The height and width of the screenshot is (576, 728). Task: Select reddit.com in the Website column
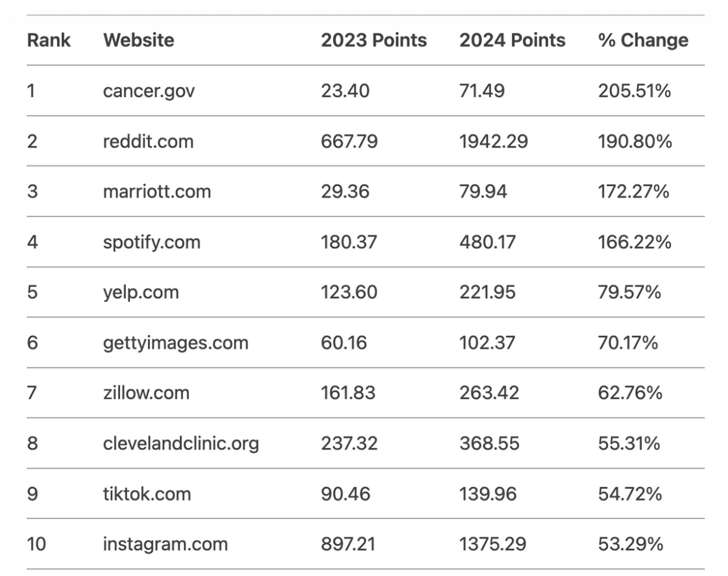(148, 141)
